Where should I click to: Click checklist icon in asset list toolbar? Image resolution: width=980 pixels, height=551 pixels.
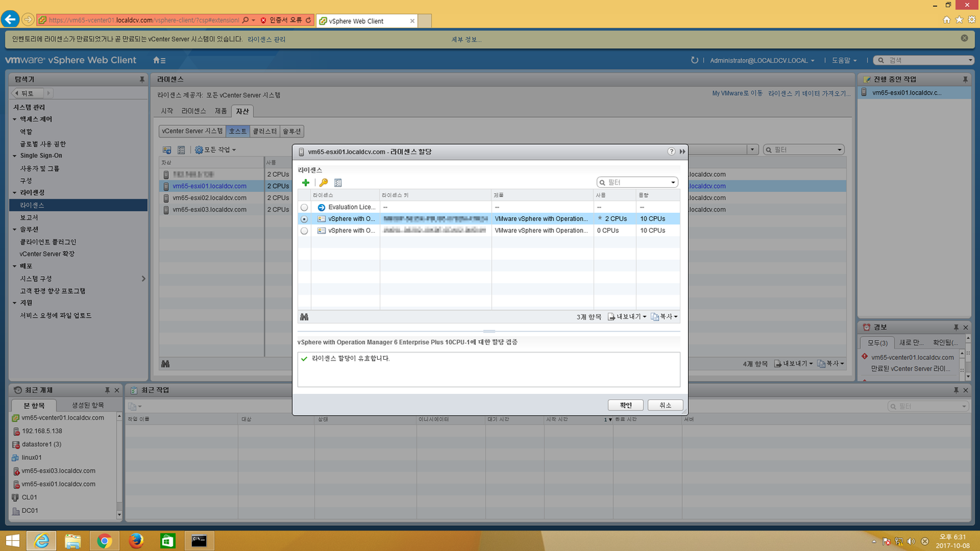point(181,150)
